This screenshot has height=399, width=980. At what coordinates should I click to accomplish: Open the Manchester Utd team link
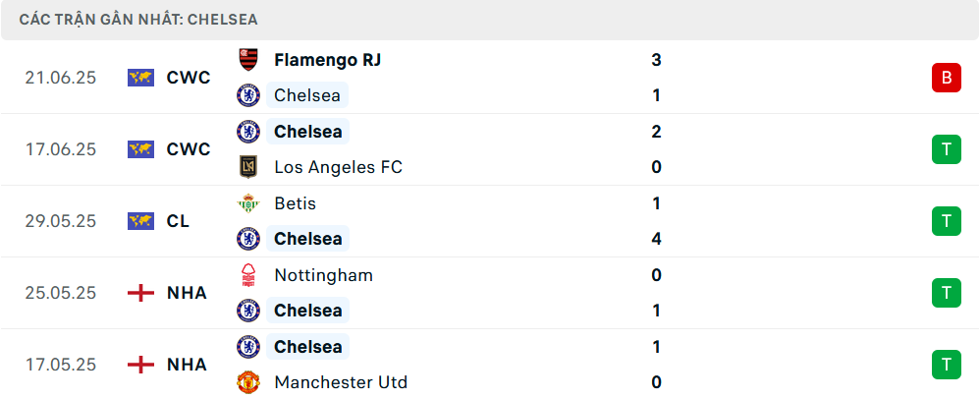[x=341, y=382]
